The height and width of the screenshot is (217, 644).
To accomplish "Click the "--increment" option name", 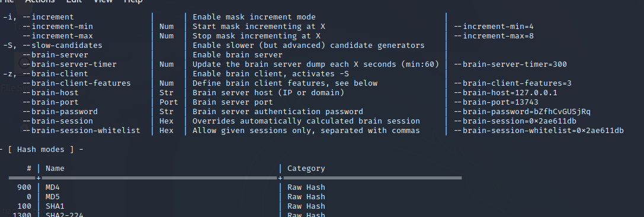I will pos(48,17).
